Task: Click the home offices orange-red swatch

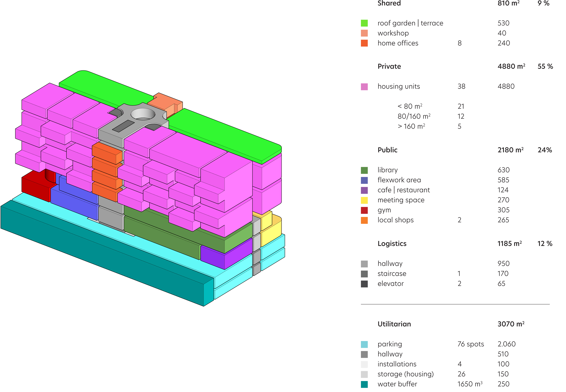Action: (x=364, y=43)
